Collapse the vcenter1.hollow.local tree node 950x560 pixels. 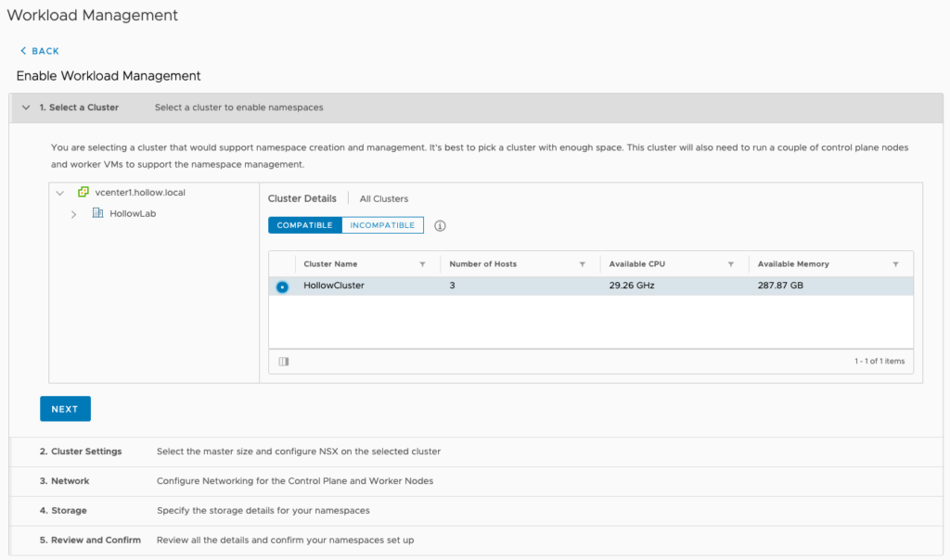(x=60, y=193)
